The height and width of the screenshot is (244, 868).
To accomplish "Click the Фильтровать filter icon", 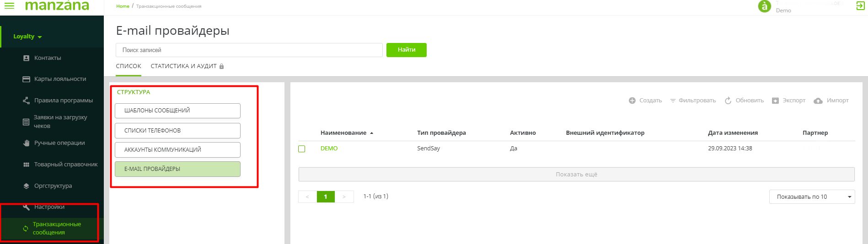I will (673, 101).
